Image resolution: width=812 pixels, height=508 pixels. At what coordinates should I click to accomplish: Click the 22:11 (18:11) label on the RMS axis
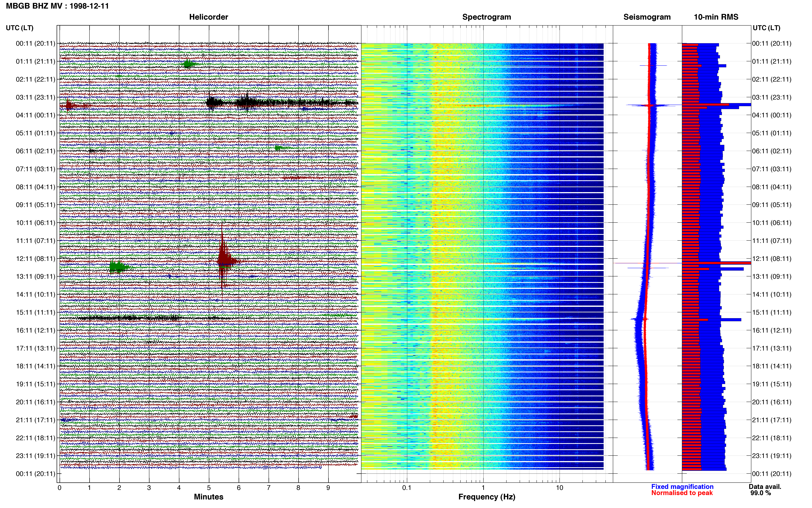tap(772, 438)
